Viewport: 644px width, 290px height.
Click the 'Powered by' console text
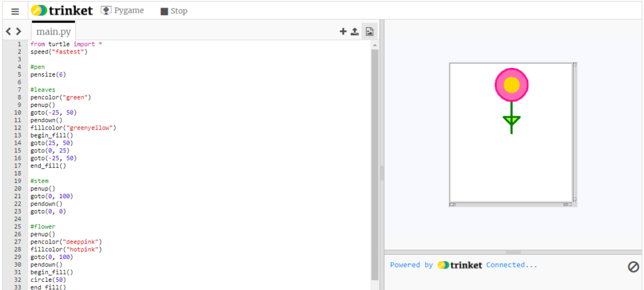[x=411, y=265]
